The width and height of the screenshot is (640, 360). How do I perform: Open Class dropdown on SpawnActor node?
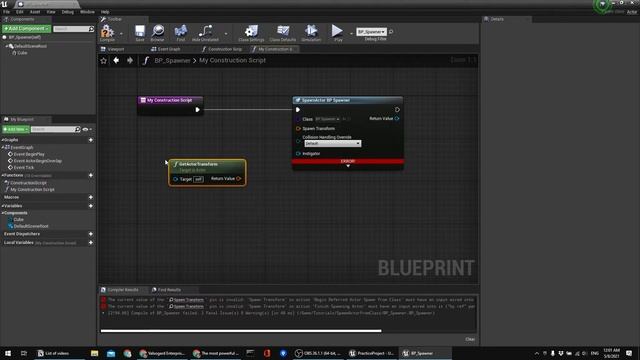pyautogui.click(x=327, y=119)
